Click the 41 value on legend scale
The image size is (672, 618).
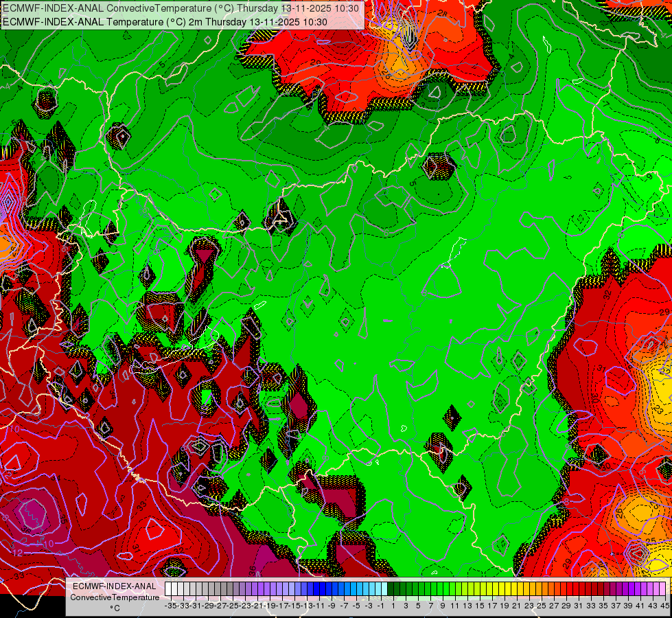(640, 606)
